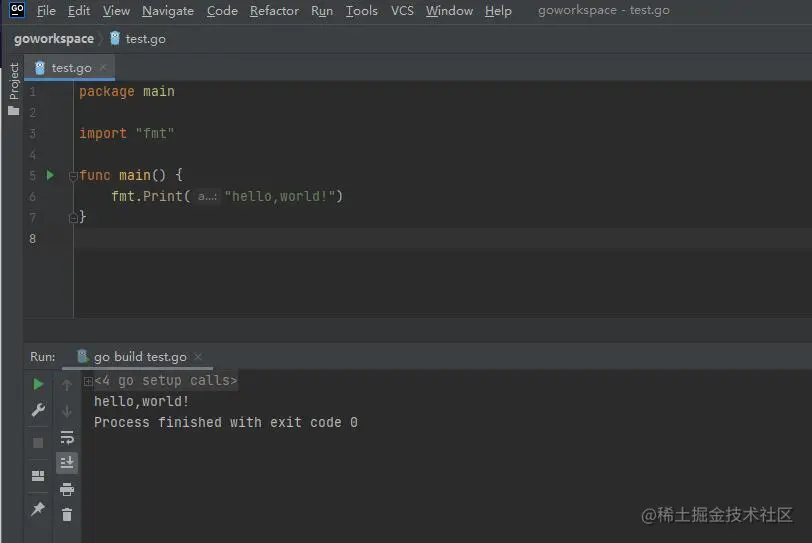Image resolution: width=812 pixels, height=543 pixels.
Task: Print console output with printer icon
Action: coord(67,489)
